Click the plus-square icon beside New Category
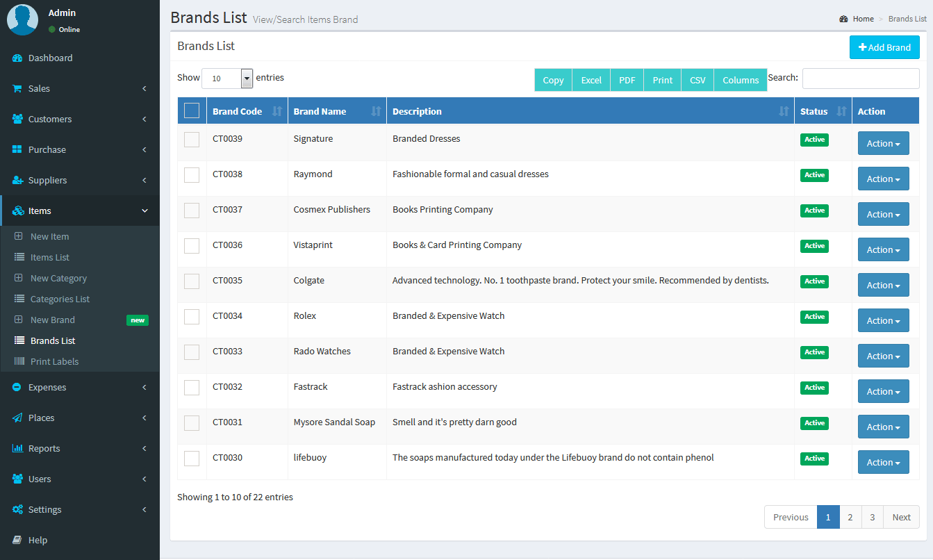Image resolution: width=933 pixels, height=560 pixels. (x=19, y=279)
